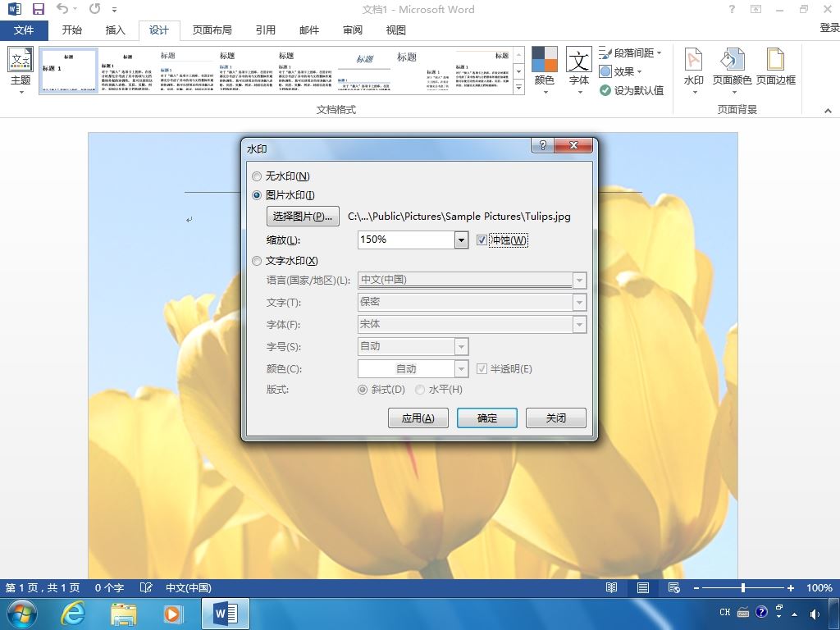The width and height of the screenshot is (840, 630).
Task: Switch to the Mailings (邮件) tab
Action: 309,30
